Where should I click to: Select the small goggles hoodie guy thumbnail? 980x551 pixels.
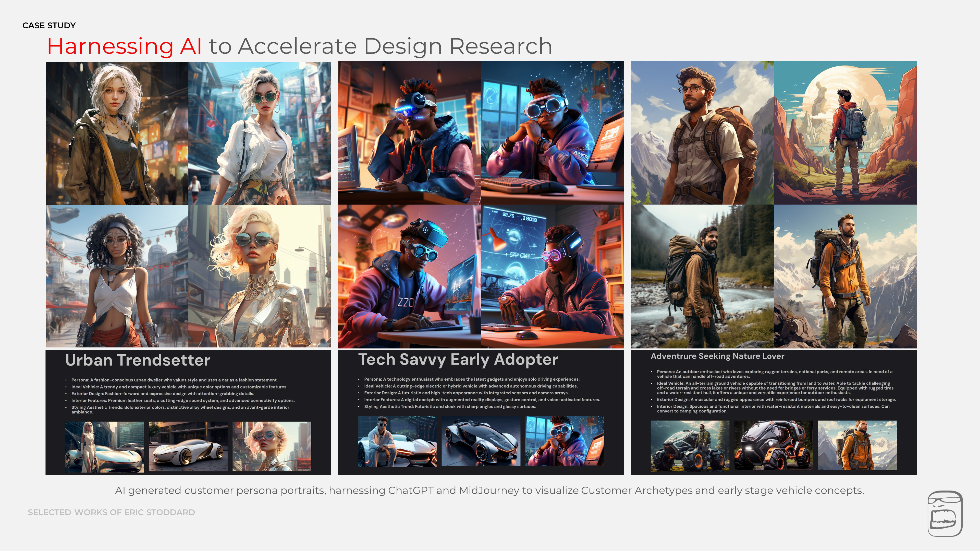coord(565,441)
